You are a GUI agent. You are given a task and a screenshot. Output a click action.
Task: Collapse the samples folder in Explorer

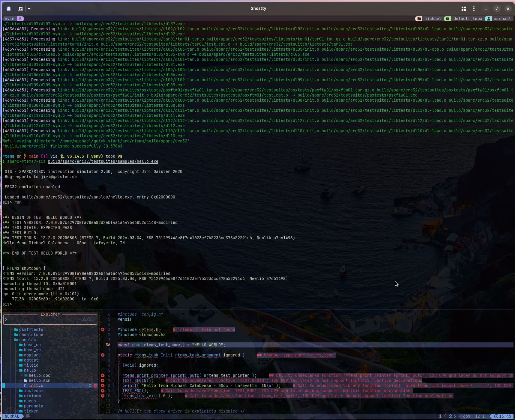tap(27, 340)
